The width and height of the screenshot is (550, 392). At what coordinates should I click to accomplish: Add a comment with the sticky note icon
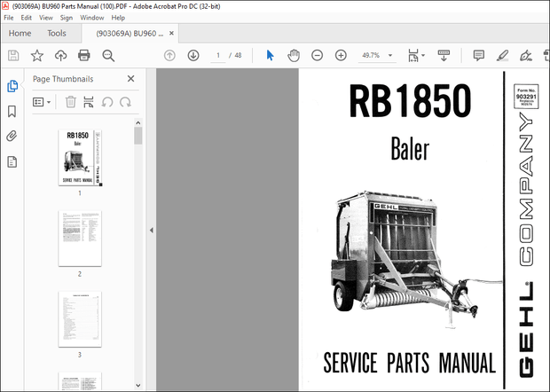tap(478, 55)
